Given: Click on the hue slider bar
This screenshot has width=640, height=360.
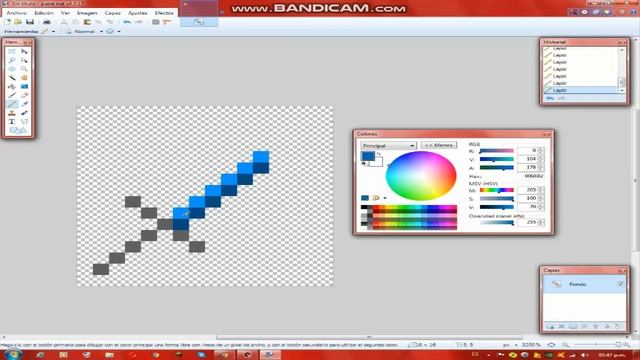Looking at the screenshot, I should tap(496, 190).
